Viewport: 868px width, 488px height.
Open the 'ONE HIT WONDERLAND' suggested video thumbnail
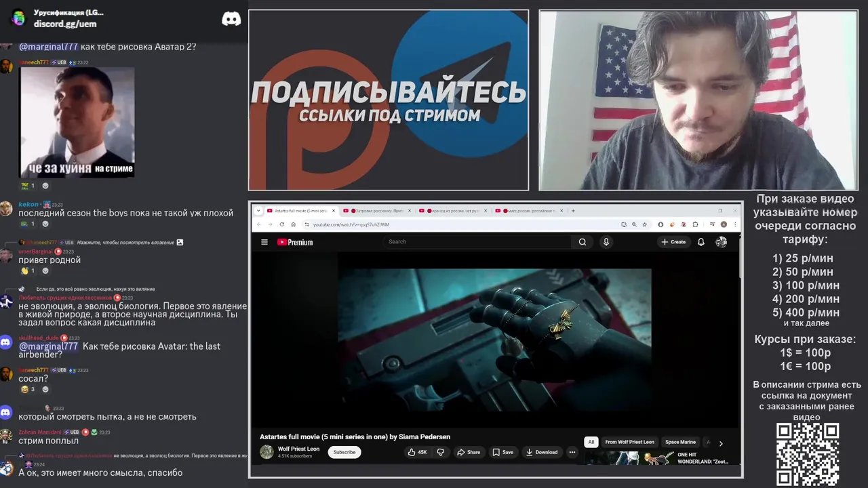click(x=629, y=459)
